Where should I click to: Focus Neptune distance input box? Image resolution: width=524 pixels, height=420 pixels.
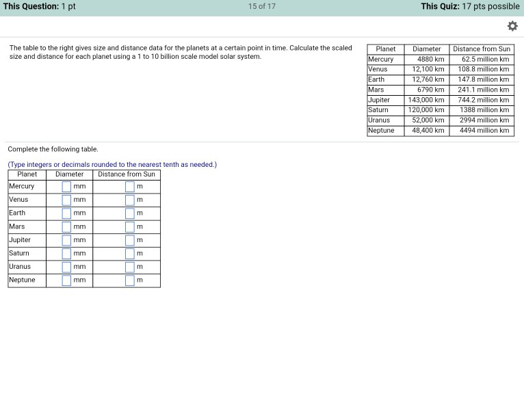coord(130,280)
